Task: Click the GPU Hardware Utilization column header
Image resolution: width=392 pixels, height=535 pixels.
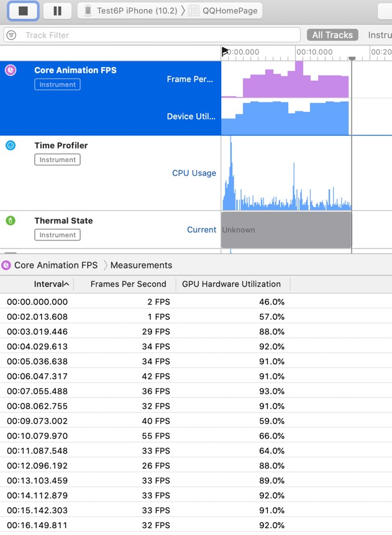Action: coord(231,284)
